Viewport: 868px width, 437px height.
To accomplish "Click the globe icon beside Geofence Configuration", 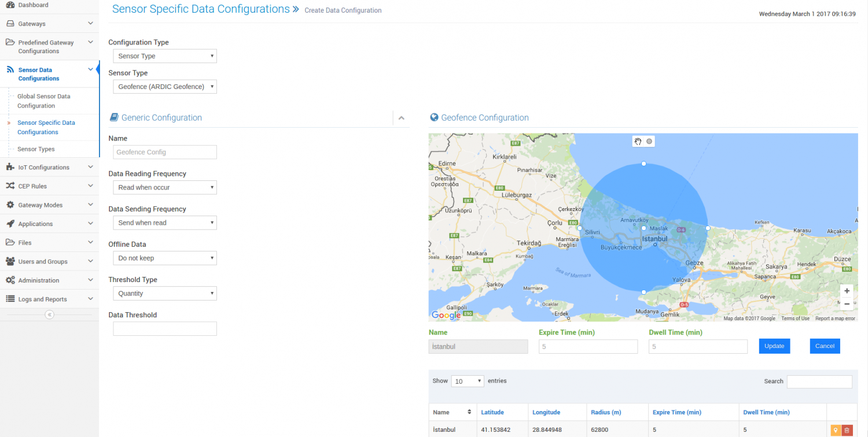I will click(x=434, y=117).
